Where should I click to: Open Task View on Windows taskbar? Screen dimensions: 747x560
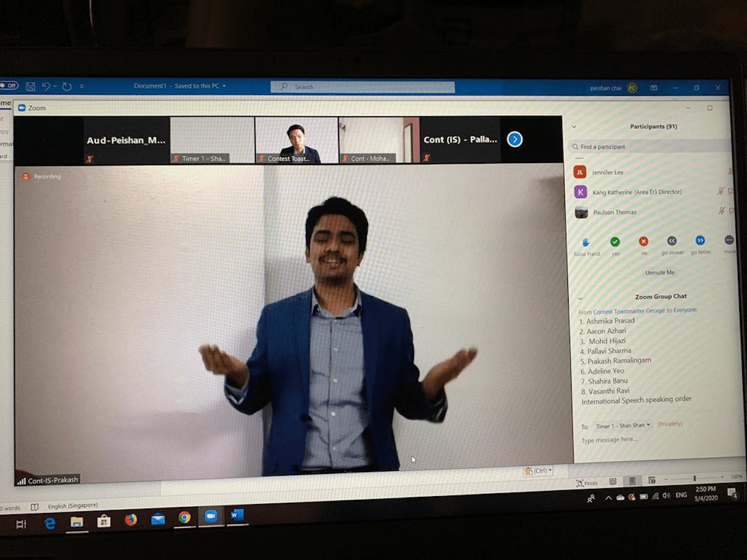click(x=20, y=524)
